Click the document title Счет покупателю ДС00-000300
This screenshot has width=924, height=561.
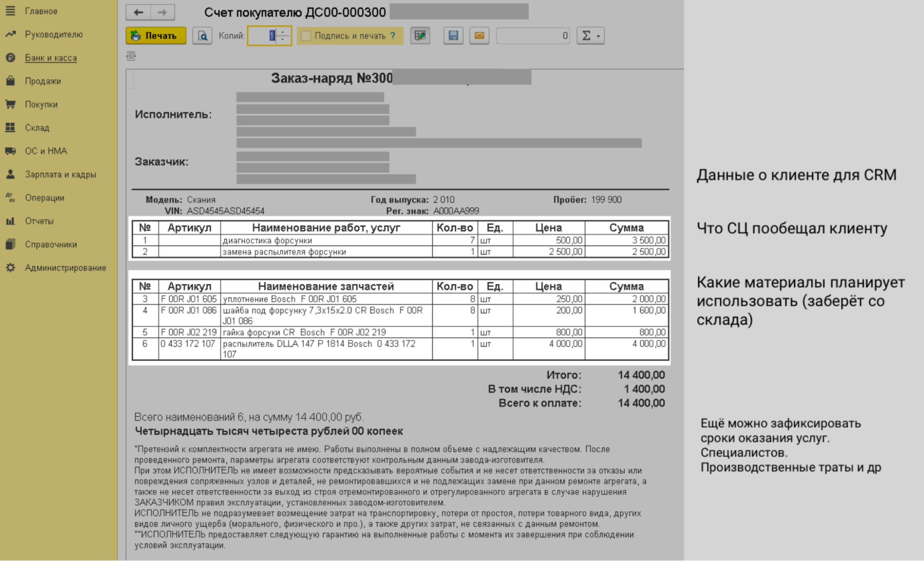tap(295, 12)
